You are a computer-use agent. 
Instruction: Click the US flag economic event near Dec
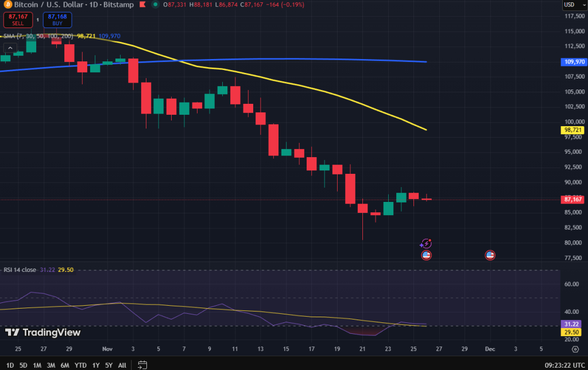tap(490, 255)
